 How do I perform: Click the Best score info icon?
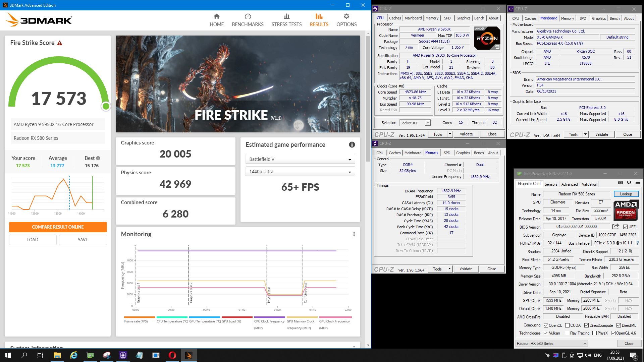98,158
